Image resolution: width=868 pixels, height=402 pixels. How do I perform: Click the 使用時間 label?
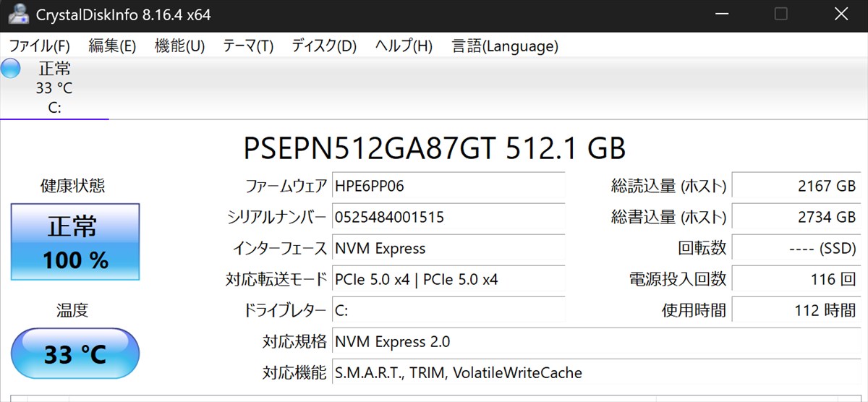point(694,310)
